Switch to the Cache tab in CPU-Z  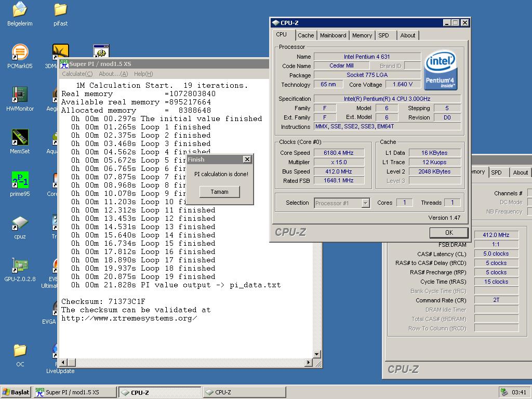click(305, 35)
